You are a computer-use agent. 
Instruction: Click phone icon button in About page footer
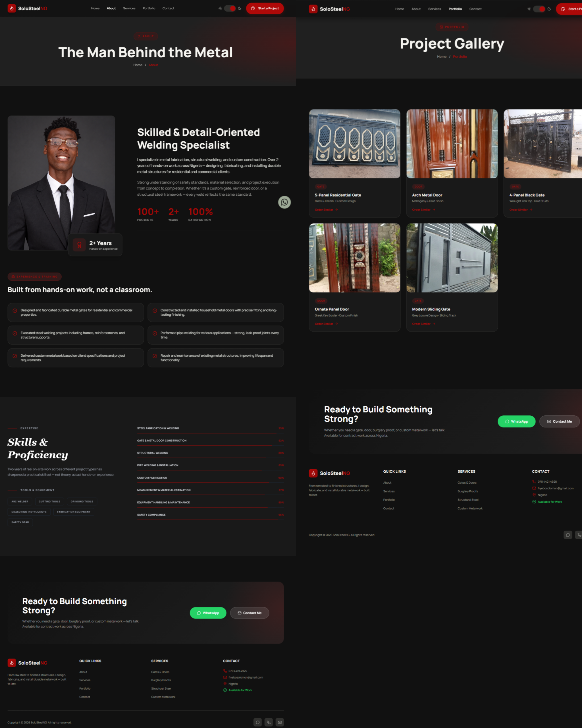tap(269, 722)
